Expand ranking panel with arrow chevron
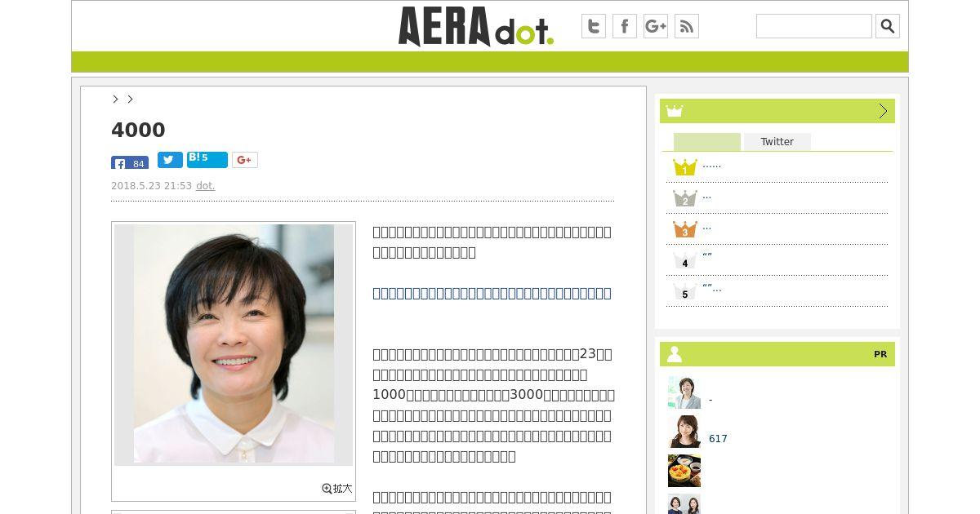 pyautogui.click(x=883, y=111)
